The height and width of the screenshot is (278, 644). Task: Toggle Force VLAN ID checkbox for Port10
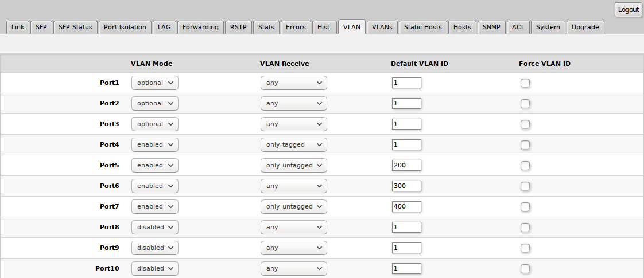pos(525,269)
